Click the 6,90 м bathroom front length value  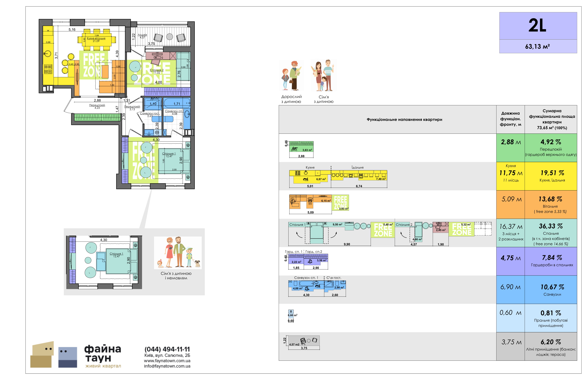point(510,287)
